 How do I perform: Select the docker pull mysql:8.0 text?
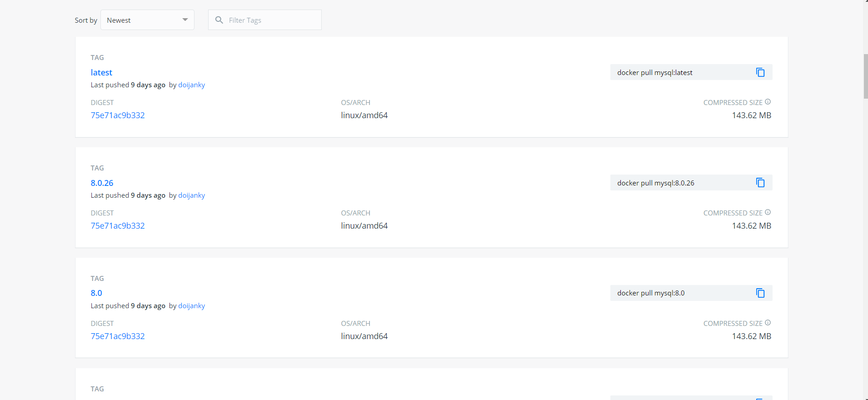[x=651, y=293]
